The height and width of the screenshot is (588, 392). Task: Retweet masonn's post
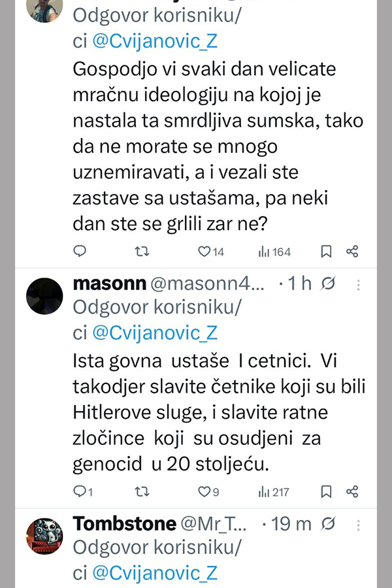142,491
